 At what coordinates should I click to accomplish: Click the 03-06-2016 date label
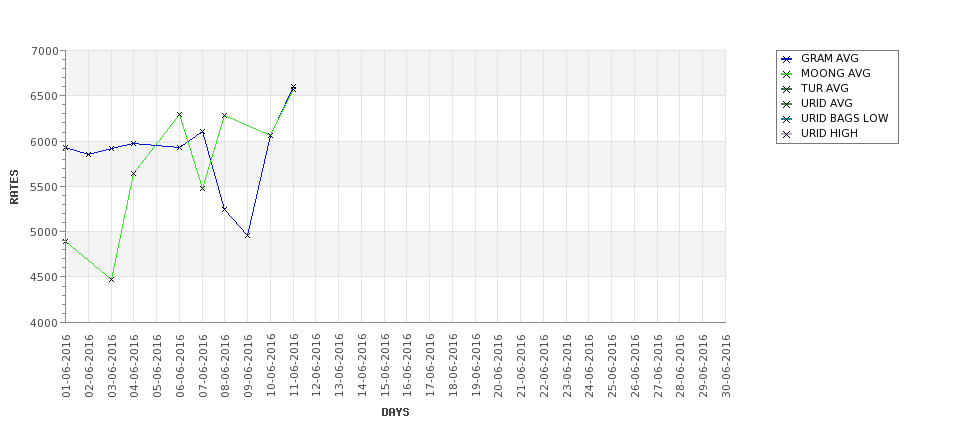(x=111, y=366)
